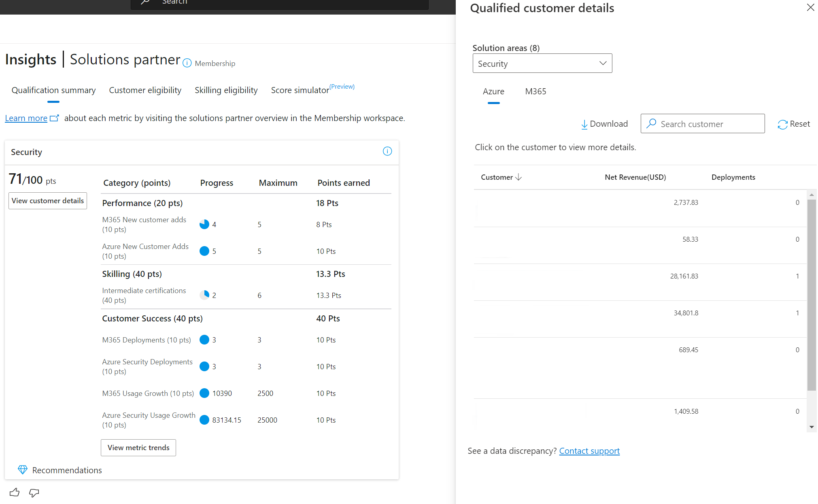This screenshot has width=818, height=504.
Task: Select the Azure tab in qualified details
Action: [x=493, y=91]
